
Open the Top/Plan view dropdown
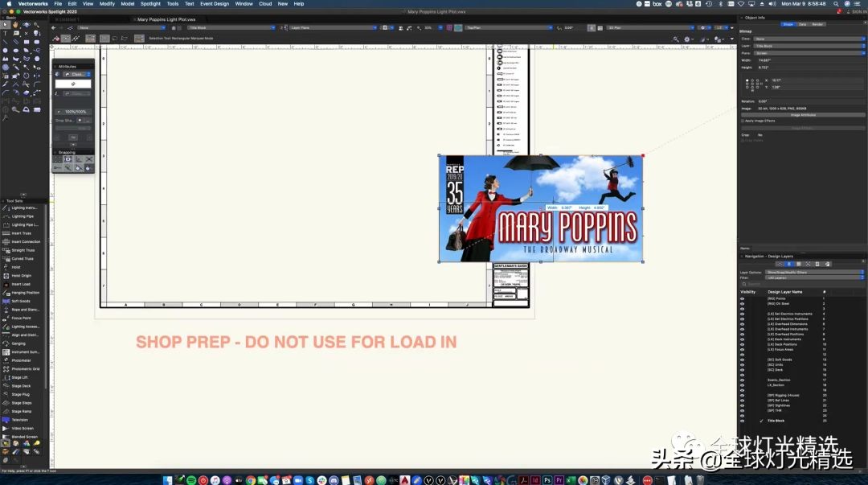509,27
